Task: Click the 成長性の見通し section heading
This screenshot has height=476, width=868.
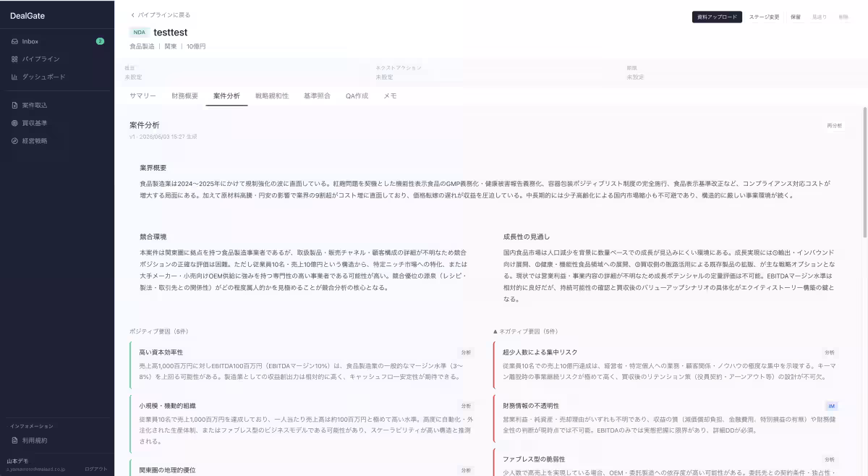Action: pyautogui.click(x=527, y=237)
